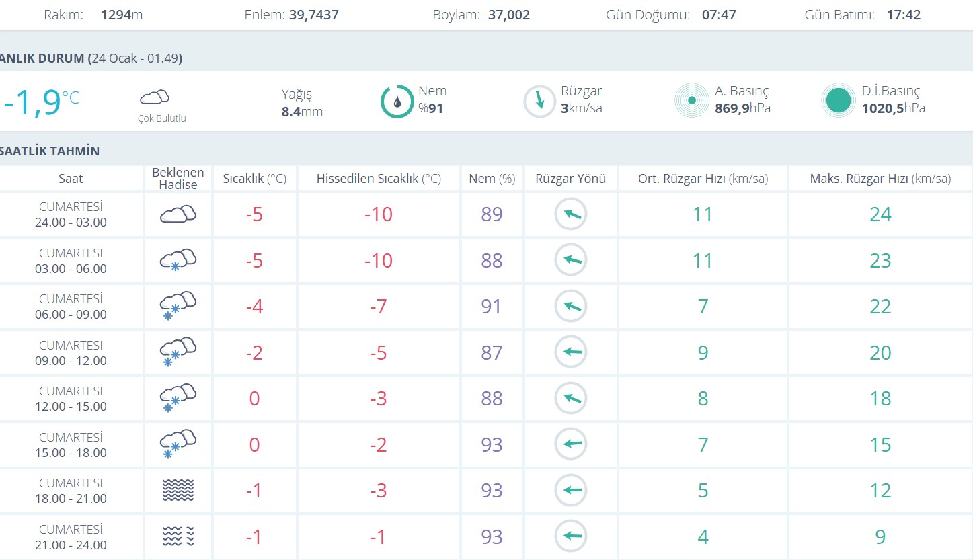Click the Maks. Rüzgar Hızı column header

click(880, 179)
